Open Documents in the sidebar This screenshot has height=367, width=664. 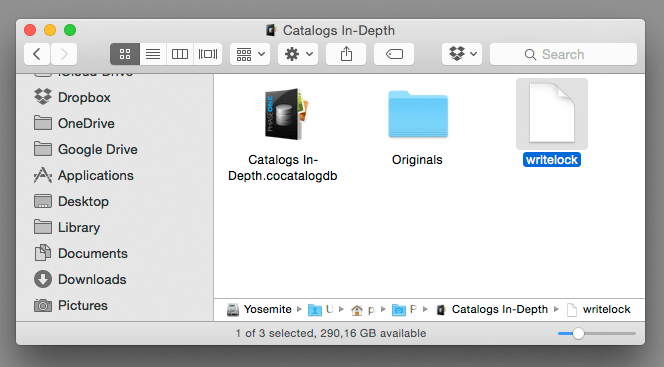click(x=80, y=253)
